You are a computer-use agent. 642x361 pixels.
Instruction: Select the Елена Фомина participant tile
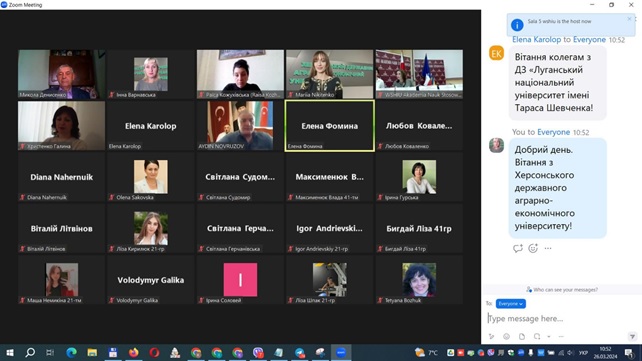[x=330, y=126]
